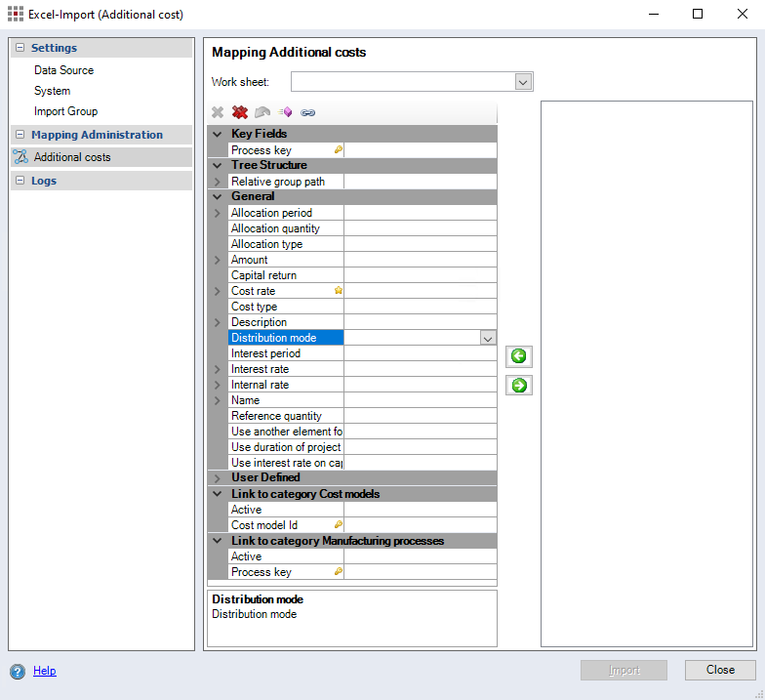Open the Work sheet dropdown
765x700 pixels.
(x=523, y=82)
